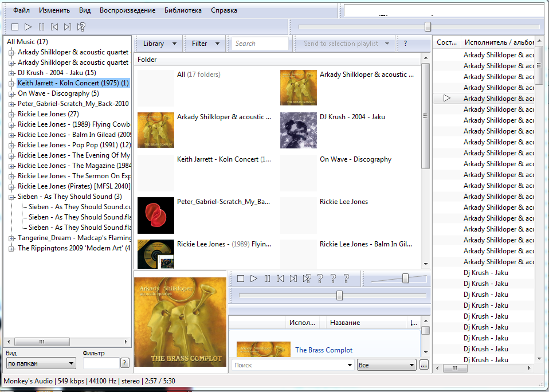Skip to next track in top toolbar
Viewport: 549px width, 392px height.
point(68,27)
